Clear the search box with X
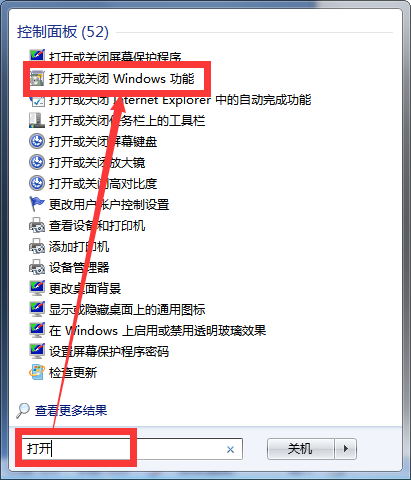The image size is (411, 480). [230, 450]
